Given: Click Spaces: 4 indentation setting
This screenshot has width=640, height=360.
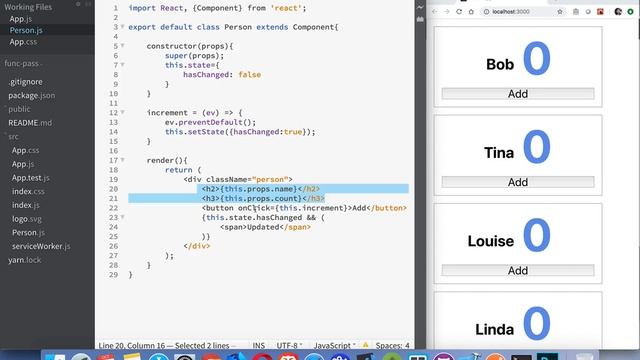Looking at the screenshot, I should coord(392,345).
